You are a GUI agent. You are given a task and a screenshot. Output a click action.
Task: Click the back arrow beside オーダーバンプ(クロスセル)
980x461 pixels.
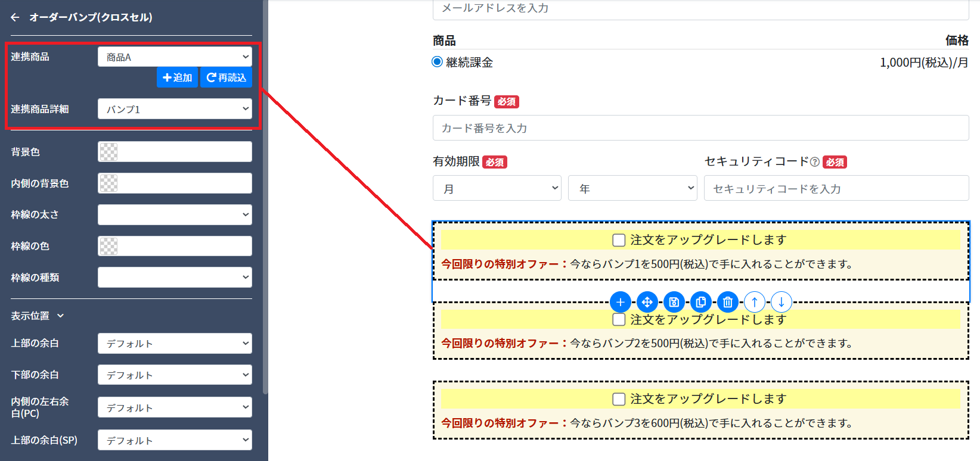[15, 17]
